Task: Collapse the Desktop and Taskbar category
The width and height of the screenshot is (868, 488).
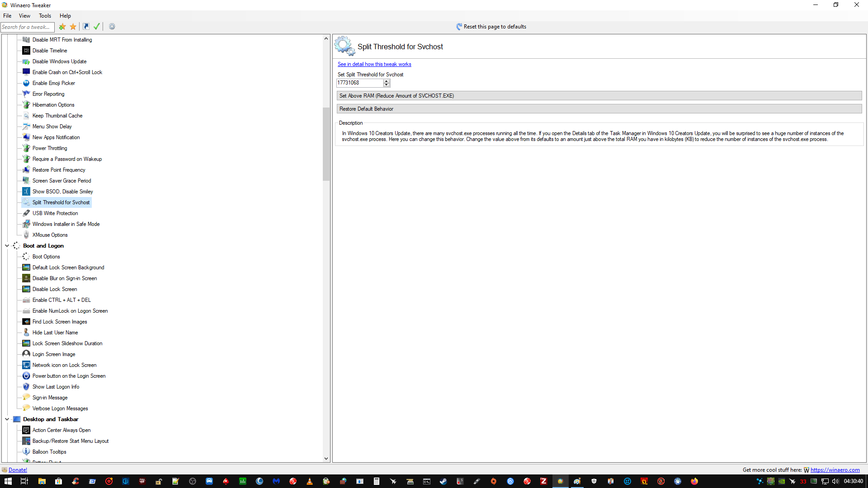Action: point(7,419)
